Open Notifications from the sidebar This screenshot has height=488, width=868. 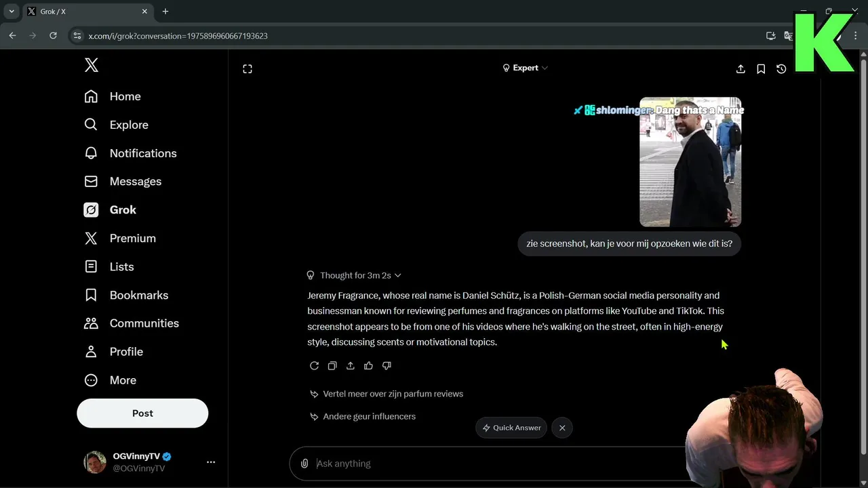(130, 153)
